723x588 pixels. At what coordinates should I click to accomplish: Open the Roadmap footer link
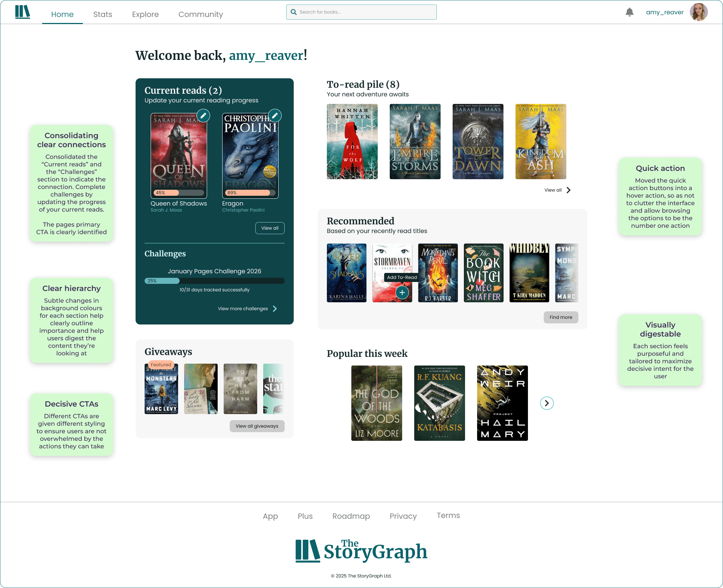point(351,516)
